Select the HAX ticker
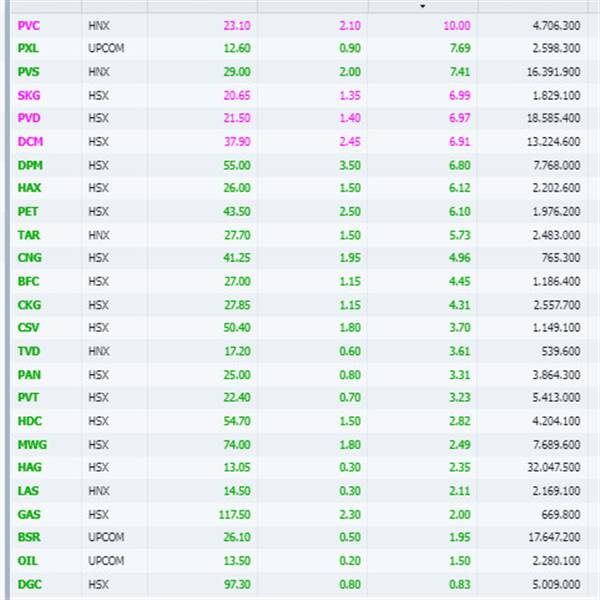Image resolution: width=600 pixels, height=600 pixels. (x=29, y=188)
